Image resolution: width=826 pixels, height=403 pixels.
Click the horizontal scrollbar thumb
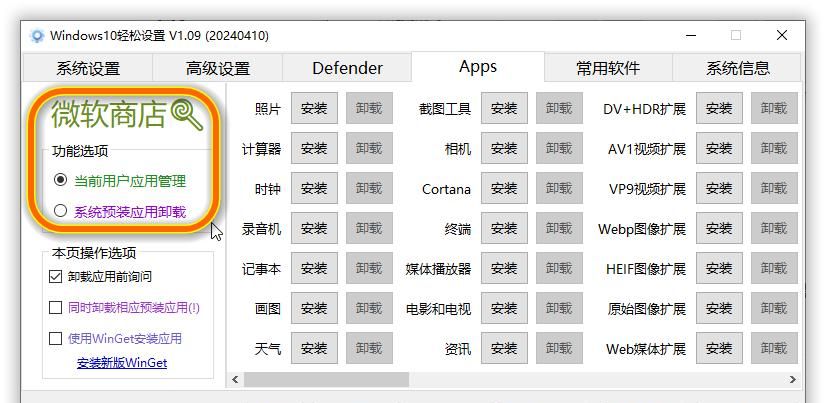coord(326,379)
